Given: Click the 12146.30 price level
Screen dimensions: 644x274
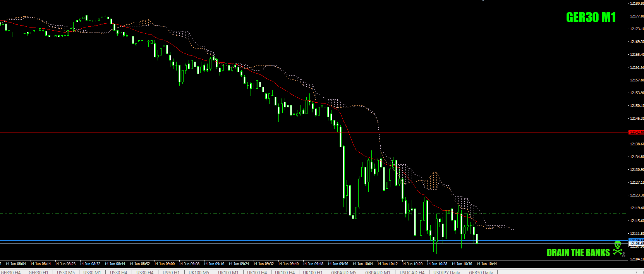Looking at the screenshot, I should point(637,118).
